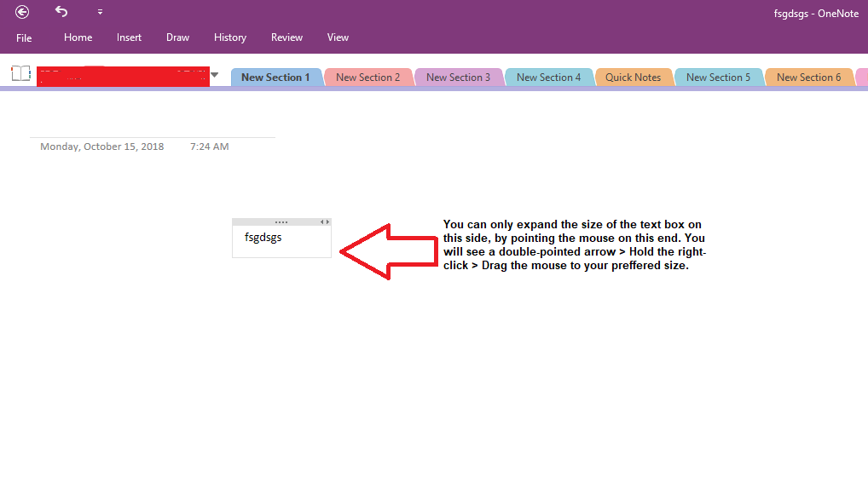Image resolution: width=868 pixels, height=483 pixels.
Task: Click the page date Monday, October 15, 2018
Action: [x=101, y=147]
